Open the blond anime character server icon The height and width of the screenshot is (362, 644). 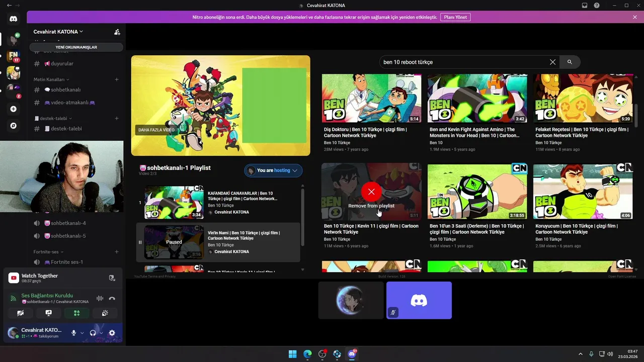coord(14,73)
